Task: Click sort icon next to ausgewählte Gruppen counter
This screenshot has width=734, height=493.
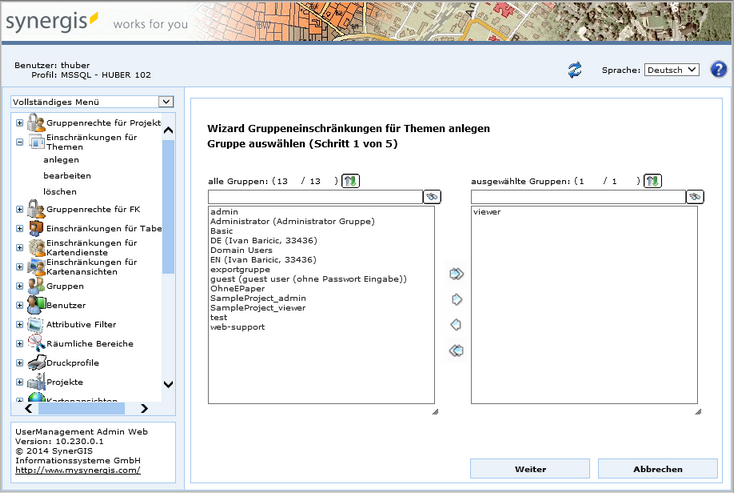Action: click(652, 181)
